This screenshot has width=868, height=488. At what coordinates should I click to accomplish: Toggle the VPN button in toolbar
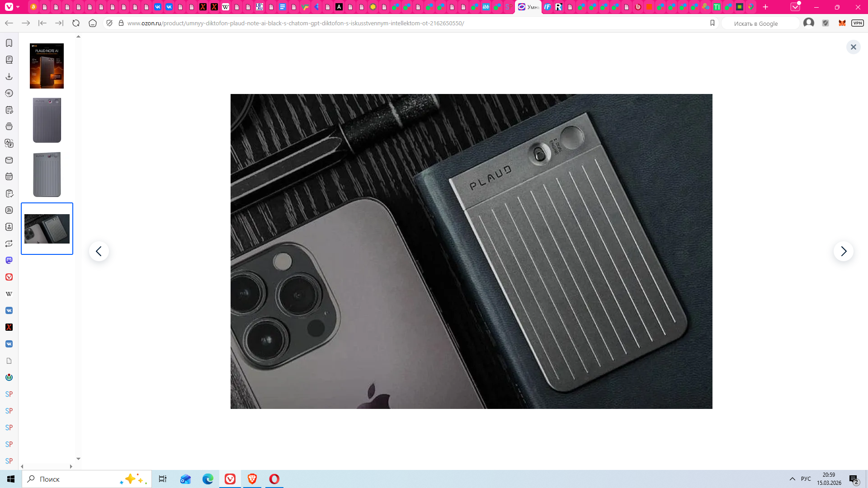[857, 23]
